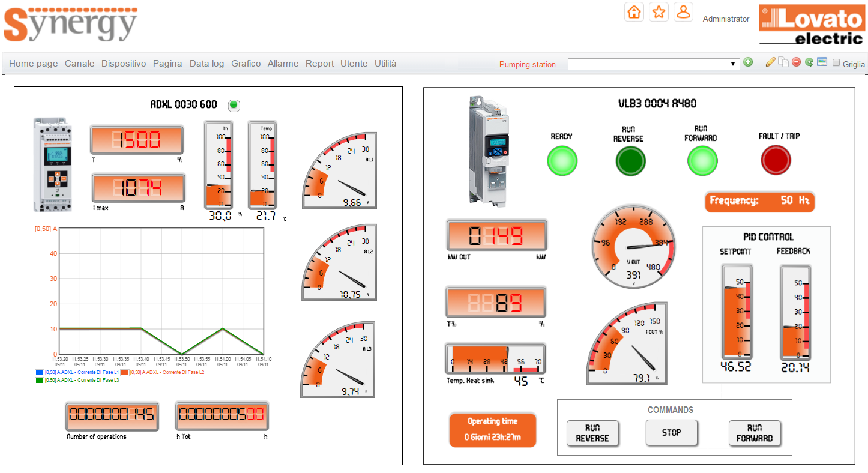Click the green Fase L3 legend swatch
The image size is (868, 473).
click(x=39, y=380)
